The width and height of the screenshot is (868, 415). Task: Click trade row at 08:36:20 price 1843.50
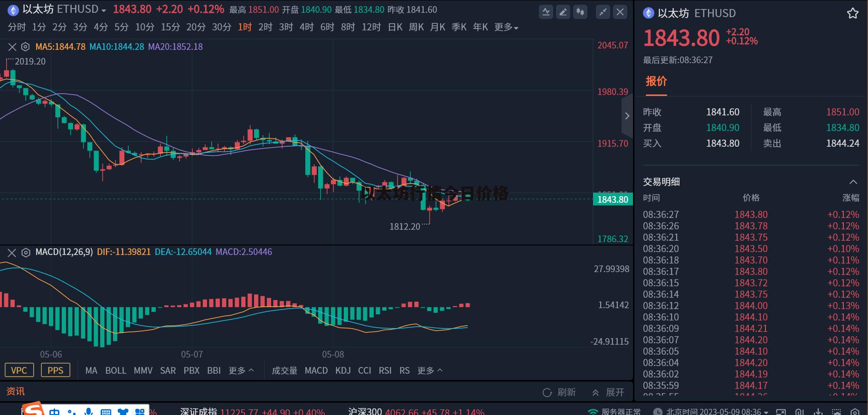tap(751, 249)
